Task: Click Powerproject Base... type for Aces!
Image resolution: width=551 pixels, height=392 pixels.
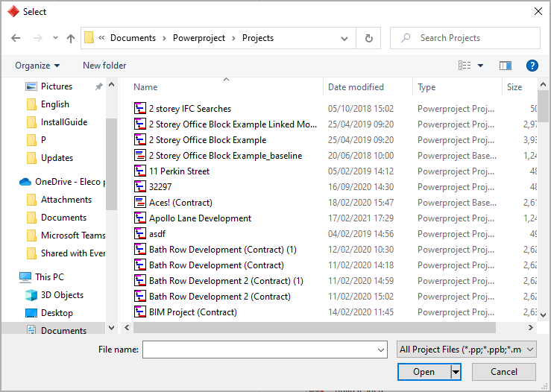Action: tap(457, 202)
